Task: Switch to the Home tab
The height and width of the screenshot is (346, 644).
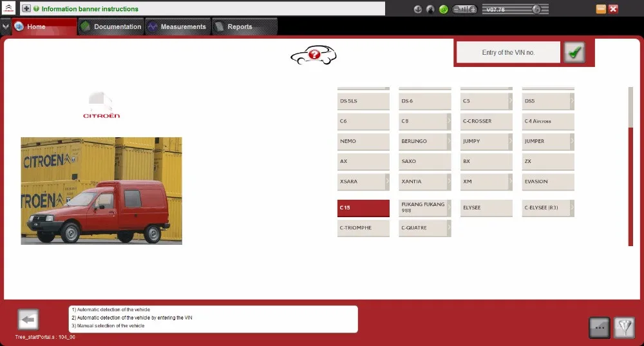Action: 44,26
